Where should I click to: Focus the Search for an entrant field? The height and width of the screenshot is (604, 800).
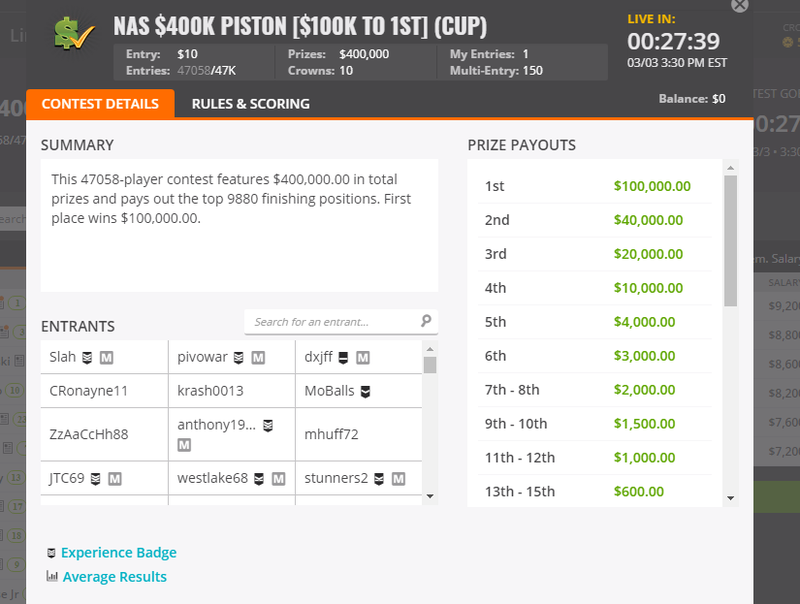coord(341,322)
